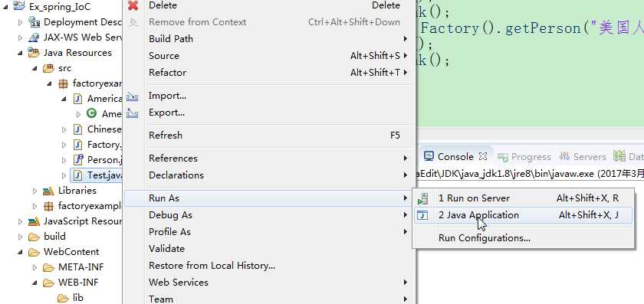The image size is (644, 304).
Task: Click the Run on Server icon
Action: (422, 198)
